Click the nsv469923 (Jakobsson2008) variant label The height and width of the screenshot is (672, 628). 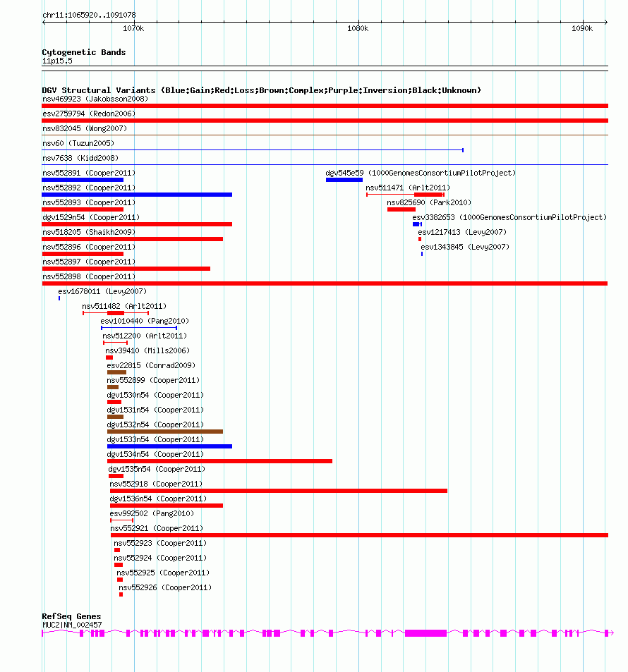(95, 99)
